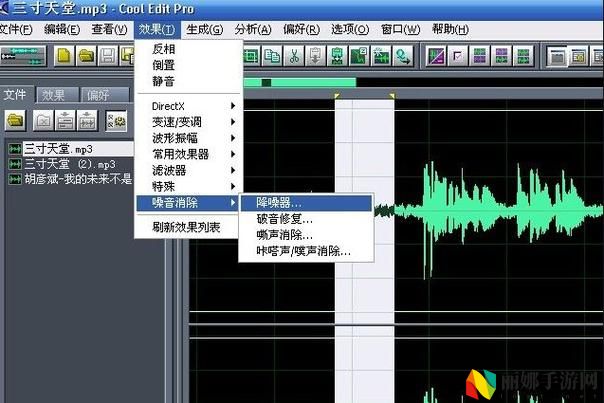
Task: Copy selection using toolbar copy icon
Action: pyautogui.click(x=272, y=56)
